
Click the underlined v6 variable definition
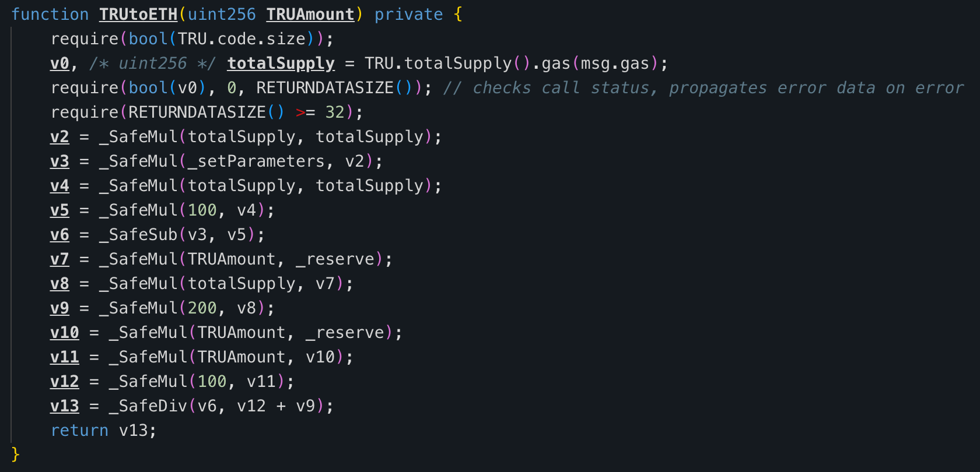click(60, 234)
